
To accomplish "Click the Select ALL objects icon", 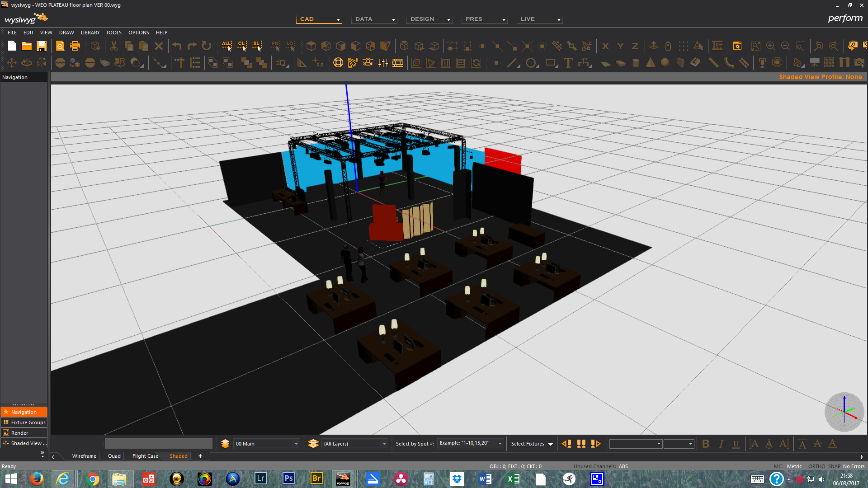I will [227, 46].
